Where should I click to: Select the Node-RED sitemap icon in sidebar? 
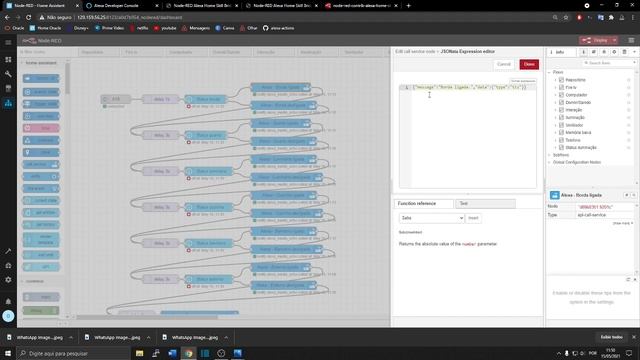[x=8, y=103]
